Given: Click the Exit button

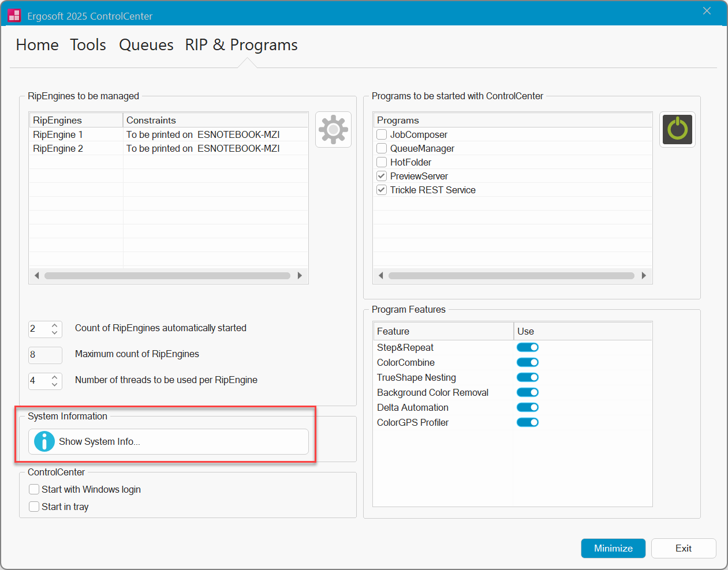Looking at the screenshot, I should [684, 548].
